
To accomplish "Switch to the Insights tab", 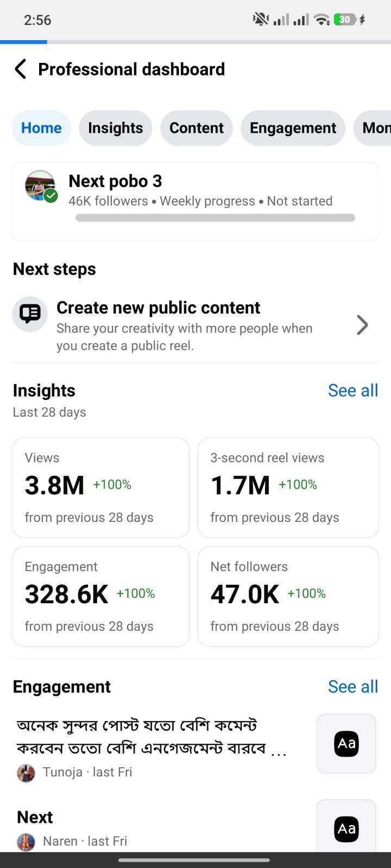I will click(x=116, y=128).
